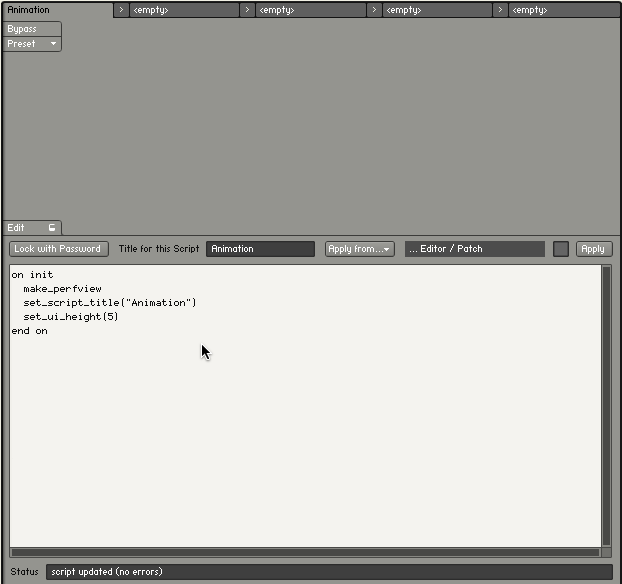The image size is (622, 584).
Task: Click the status message 'script updated (no errors)'
Action: point(107,572)
